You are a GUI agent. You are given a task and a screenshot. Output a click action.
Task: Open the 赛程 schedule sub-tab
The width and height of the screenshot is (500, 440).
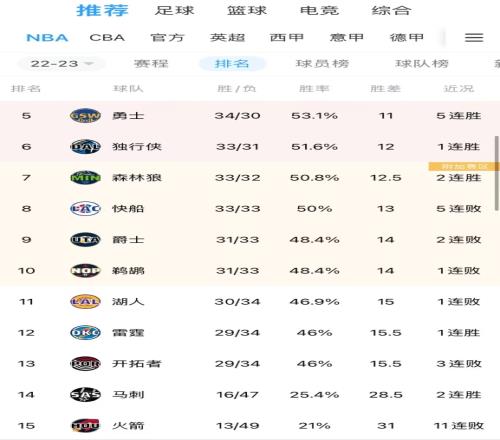151,63
